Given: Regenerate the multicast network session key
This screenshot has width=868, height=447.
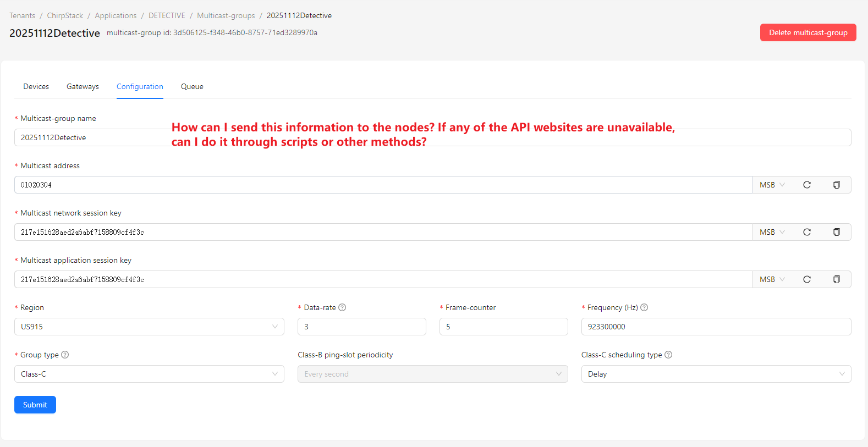Looking at the screenshot, I should tap(806, 232).
